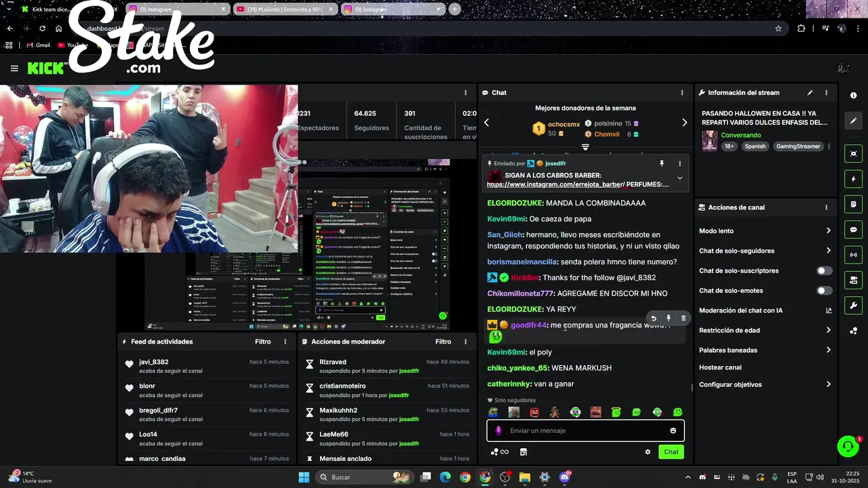Open the errejota_barber Instagram link
The width and height of the screenshot is (868, 488).
click(555, 184)
